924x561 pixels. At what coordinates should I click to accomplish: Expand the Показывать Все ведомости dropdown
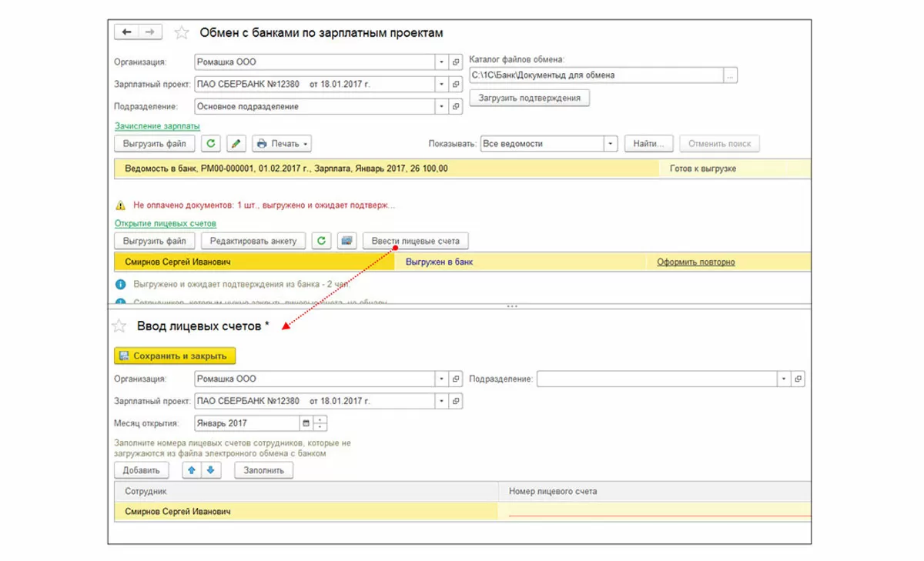[x=611, y=144]
